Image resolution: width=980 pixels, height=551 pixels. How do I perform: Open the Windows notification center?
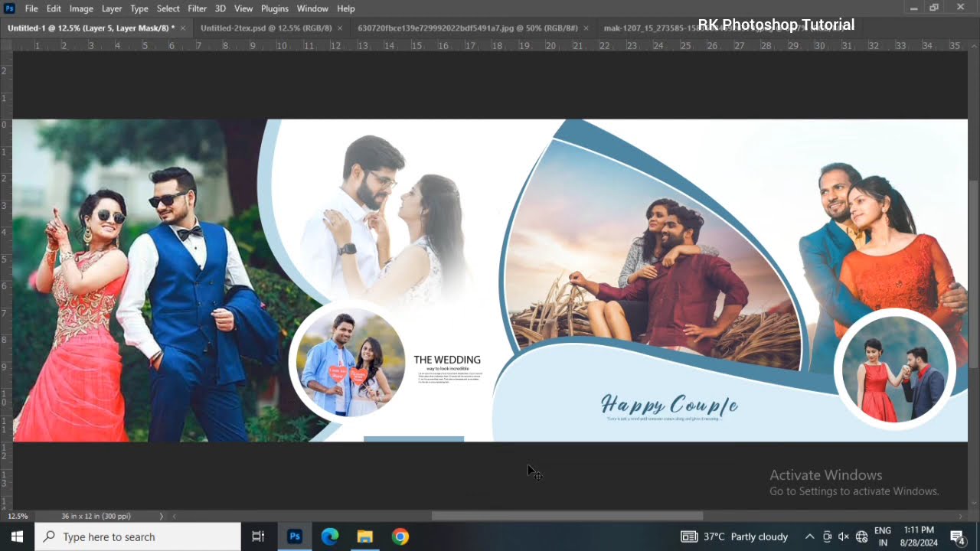coord(957,536)
